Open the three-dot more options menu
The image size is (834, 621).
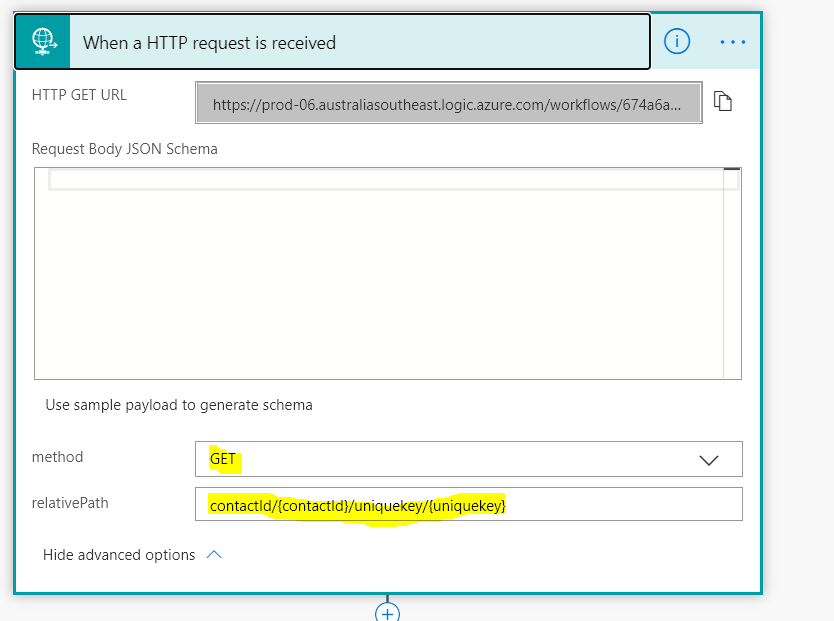(732, 42)
